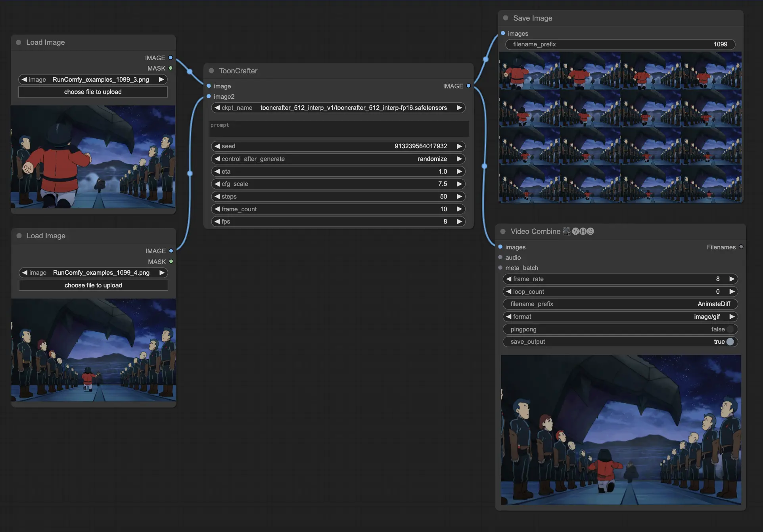Click Video Combine images input port
The width and height of the screenshot is (763, 532).
pos(500,247)
